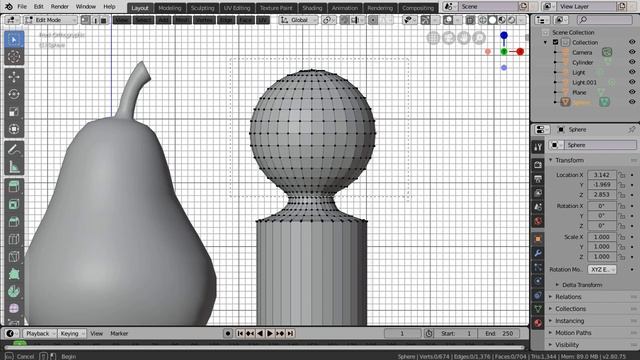Select the Annotate tool
640x360 pixels.
coord(14,149)
